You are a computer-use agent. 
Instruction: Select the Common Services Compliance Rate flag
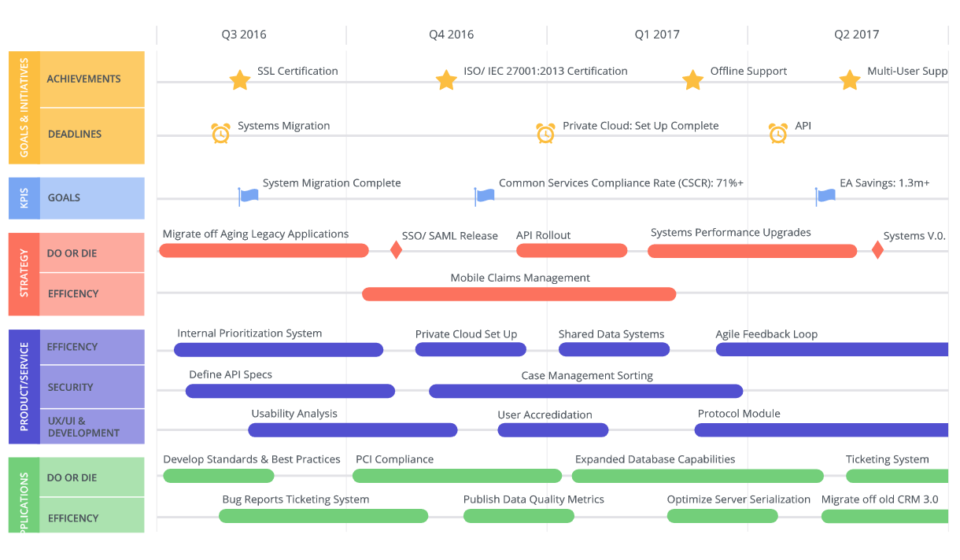click(x=484, y=196)
